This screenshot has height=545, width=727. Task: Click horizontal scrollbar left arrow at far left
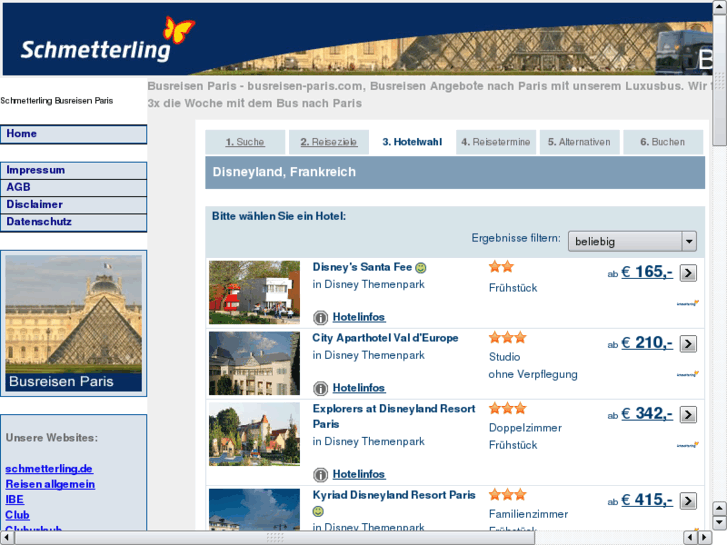pos(7,538)
